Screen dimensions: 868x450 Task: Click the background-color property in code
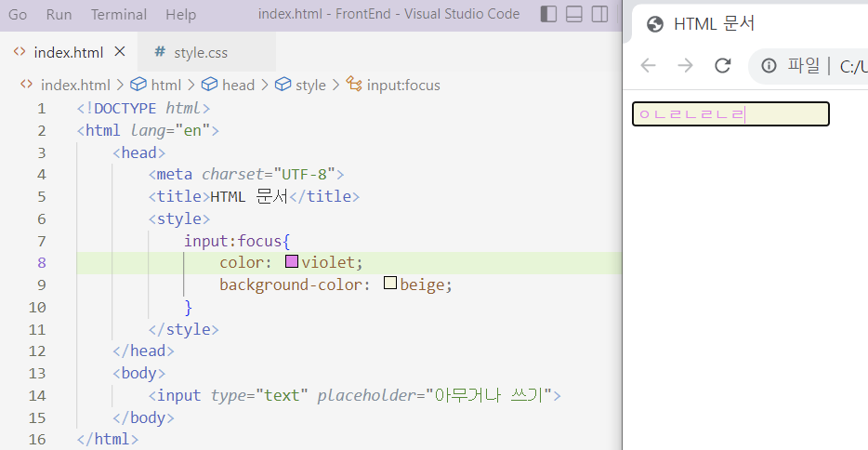[291, 285]
